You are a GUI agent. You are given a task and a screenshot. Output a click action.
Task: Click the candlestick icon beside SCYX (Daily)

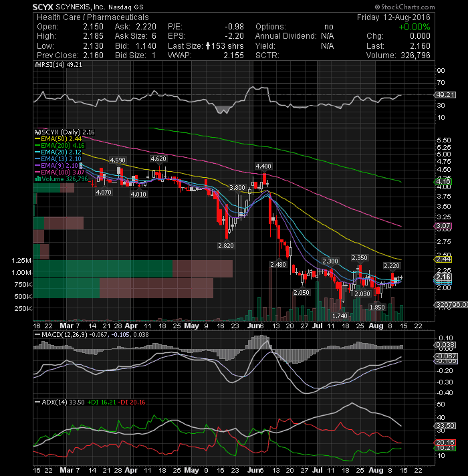(38, 132)
